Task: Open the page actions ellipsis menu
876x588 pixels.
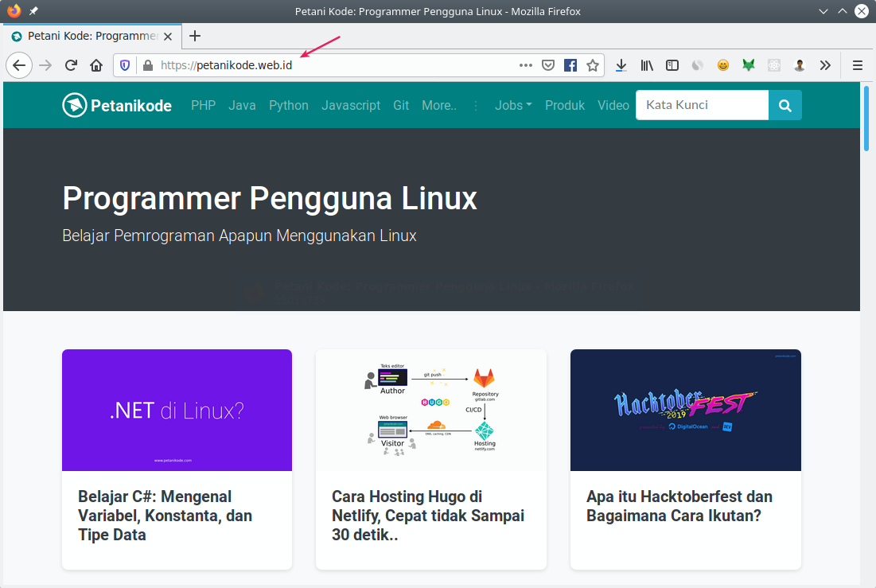Action: click(x=526, y=65)
